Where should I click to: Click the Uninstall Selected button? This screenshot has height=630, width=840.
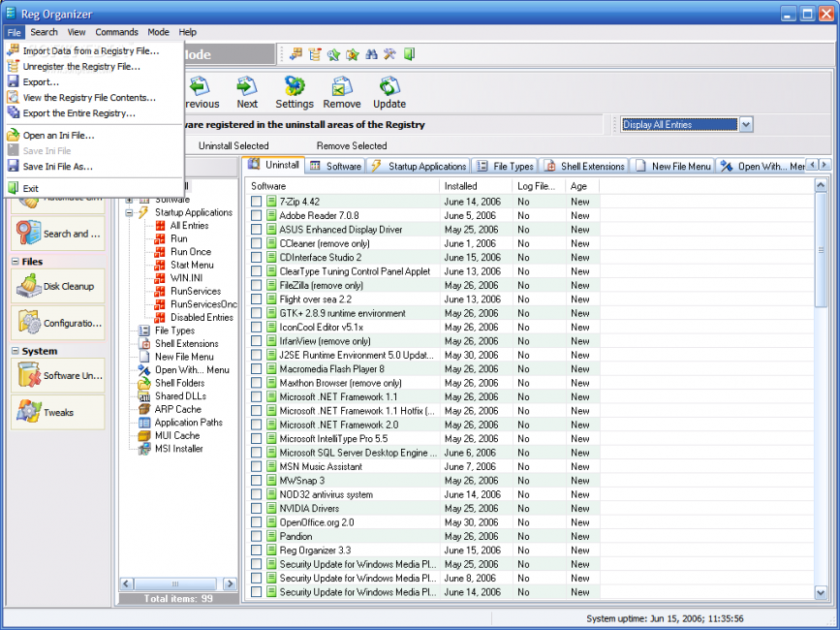[233, 145]
